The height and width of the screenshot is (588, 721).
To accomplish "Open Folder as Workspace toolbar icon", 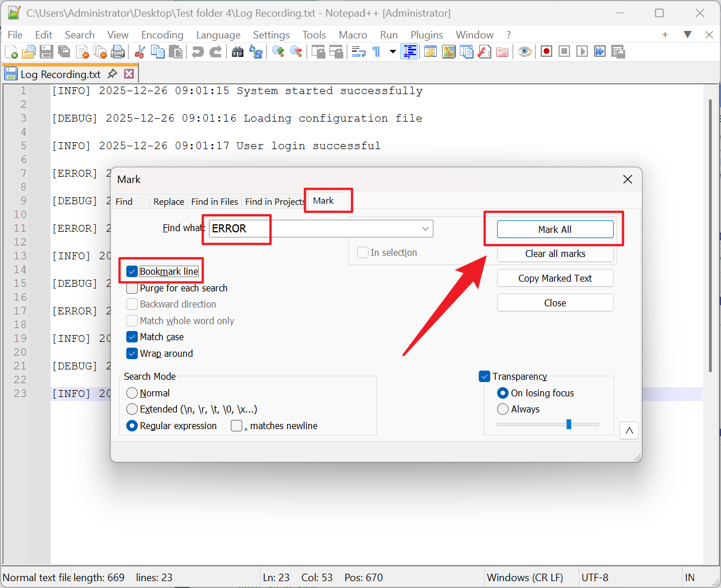I will [502, 52].
